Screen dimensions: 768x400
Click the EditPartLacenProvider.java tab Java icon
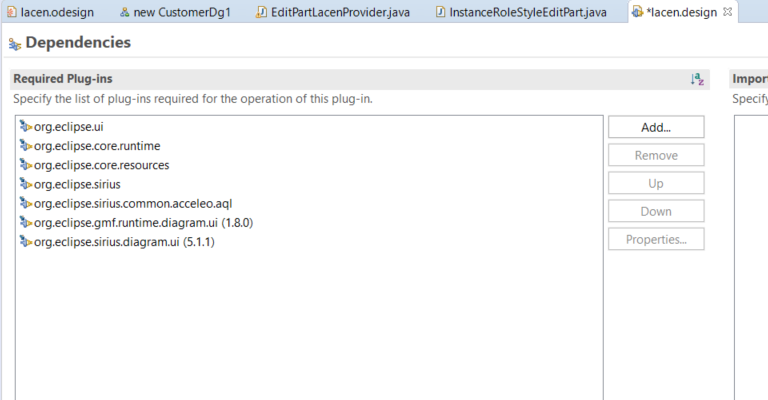pyautogui.click(x=262, y=12)
